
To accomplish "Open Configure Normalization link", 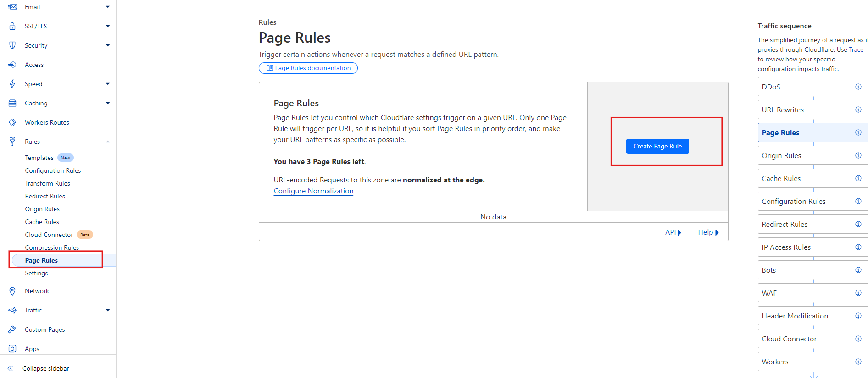I will [x=313, y=191].
